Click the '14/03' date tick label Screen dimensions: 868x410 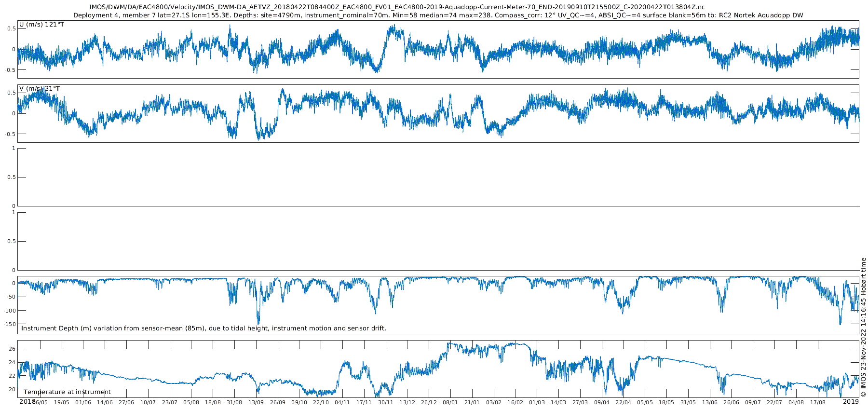coord(558,402)
